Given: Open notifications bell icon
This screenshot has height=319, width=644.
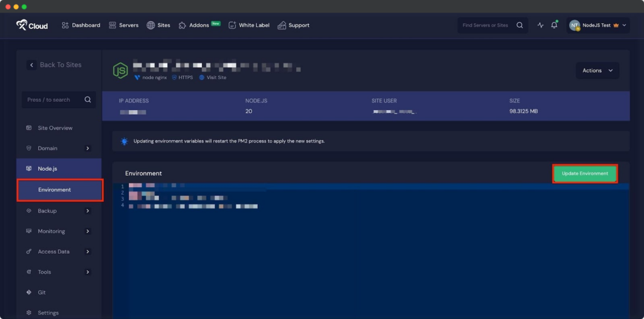Looking at the screenshot, I should pyautogui.click(x=554, y=25).
